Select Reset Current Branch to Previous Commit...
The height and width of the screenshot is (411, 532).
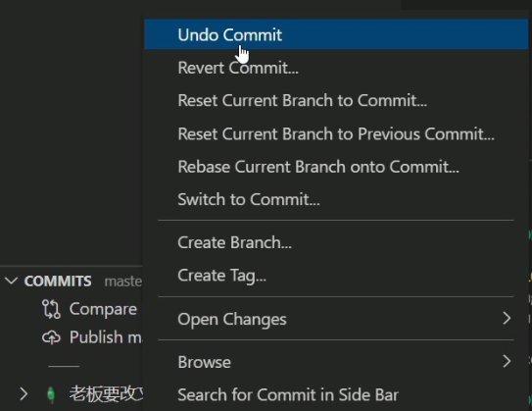click(336, 133)
